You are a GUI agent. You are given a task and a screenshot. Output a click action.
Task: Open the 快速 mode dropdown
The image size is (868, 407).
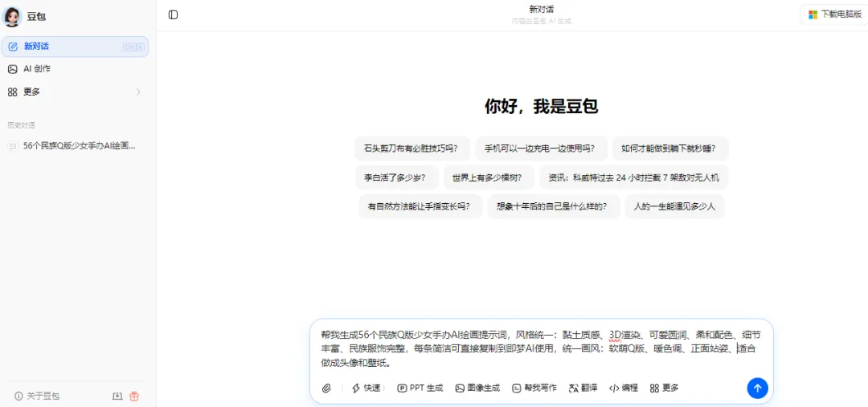[368, 389]
